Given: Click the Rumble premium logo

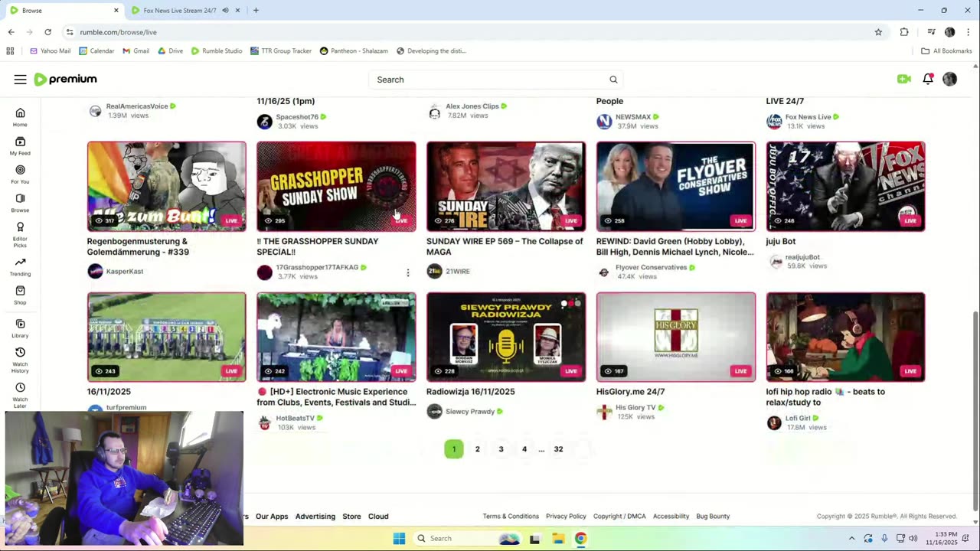Looking at the screenshot, I should [65, 80].
